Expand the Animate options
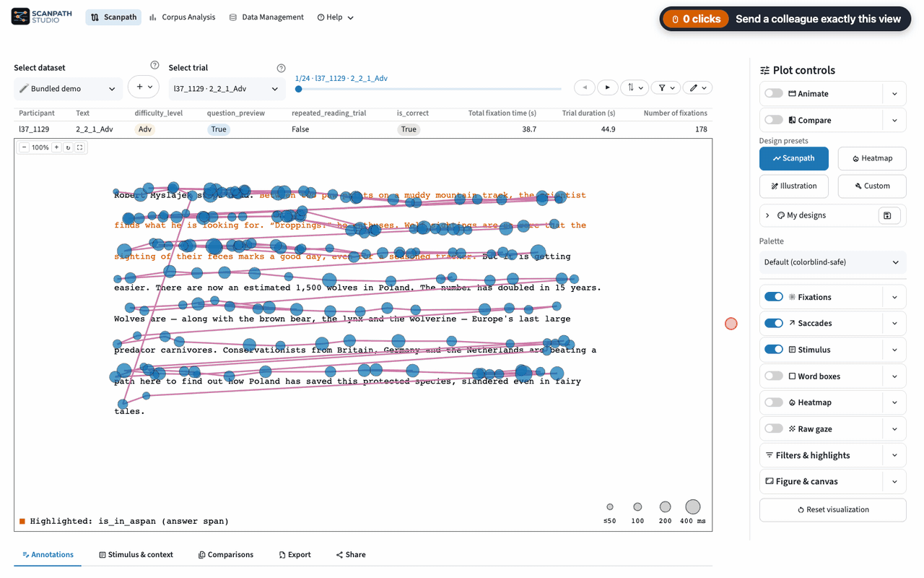 coord(895,93)
